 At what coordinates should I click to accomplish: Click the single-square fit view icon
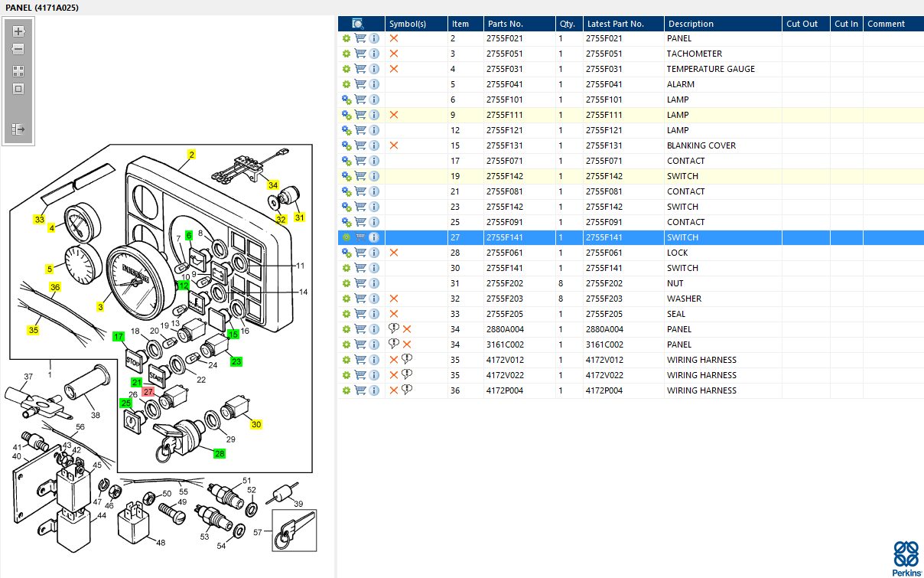pos(18,89)
